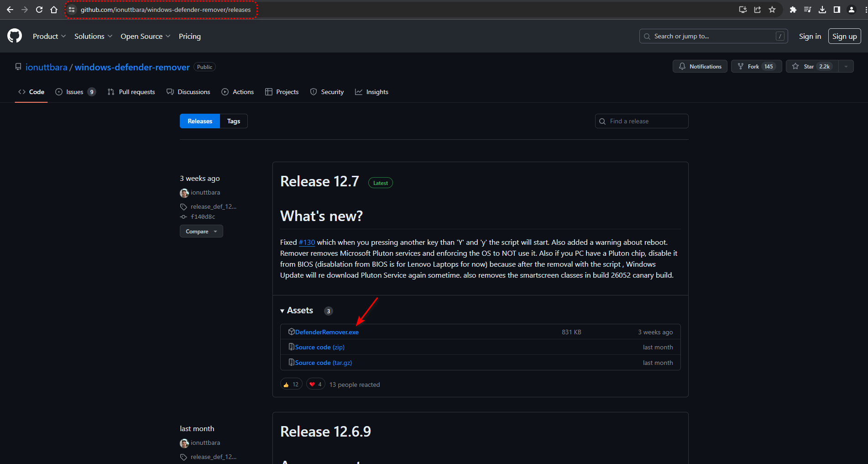This screenshot has height=464, width=868.
Task: Open the Insights tab
Action: [372, 92]
